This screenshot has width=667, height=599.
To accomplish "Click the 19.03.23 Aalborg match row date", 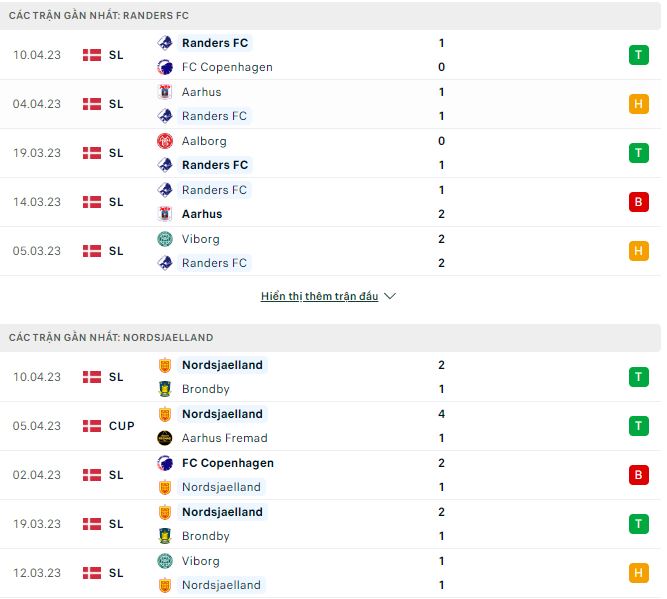I will (x=38, y=153).
